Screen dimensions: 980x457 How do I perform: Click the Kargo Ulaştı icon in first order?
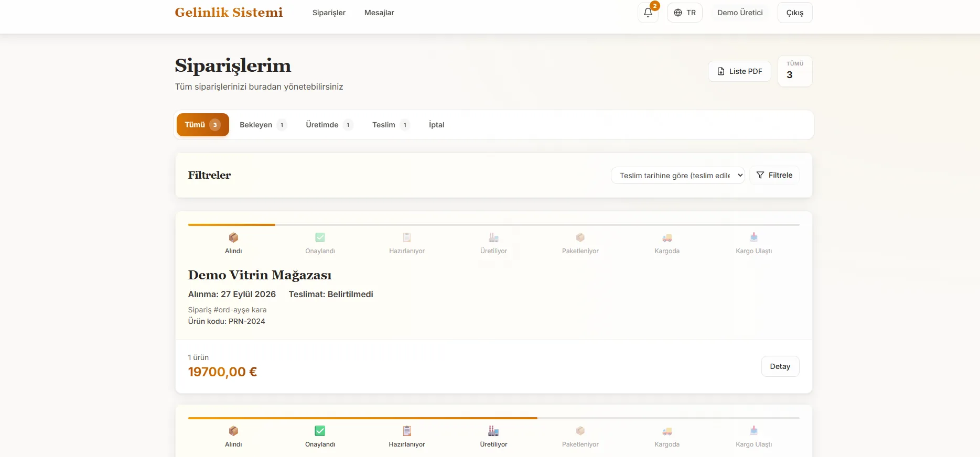(753, 237)
